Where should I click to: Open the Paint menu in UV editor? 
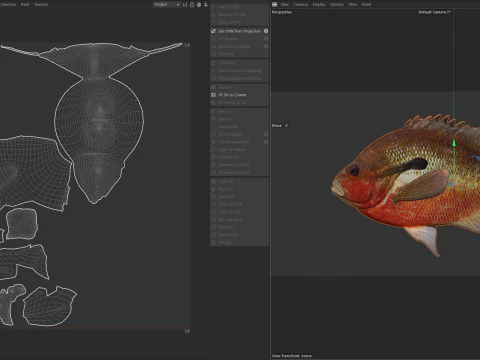pos(25,5)
